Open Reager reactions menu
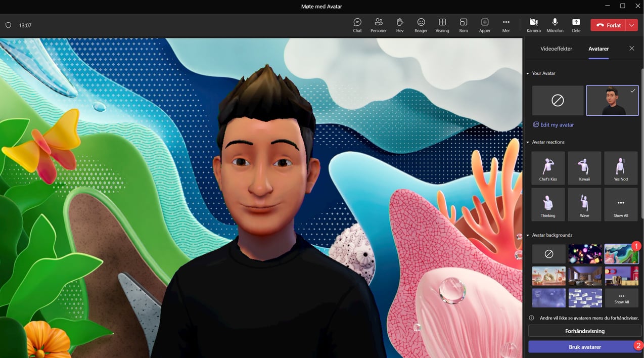Image resolution: width=644 pixels, height=358 pixels. [x=421, y=25]
